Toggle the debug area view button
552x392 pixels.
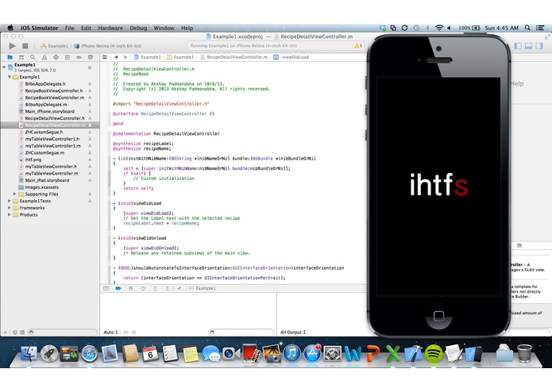point(528,46)
